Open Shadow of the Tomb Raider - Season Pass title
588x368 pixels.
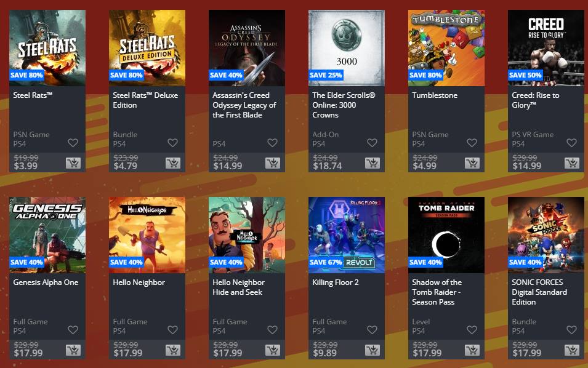[x=437, y=292]
